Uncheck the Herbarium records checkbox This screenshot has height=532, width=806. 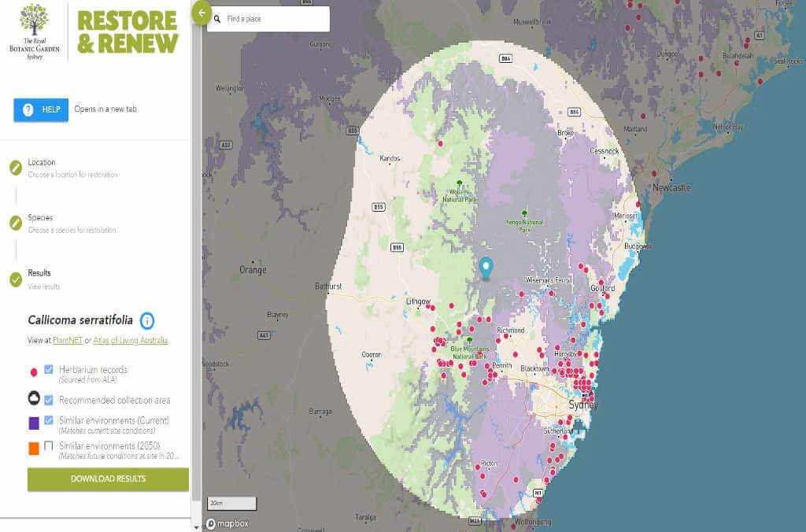pyautogui.click(x=49, y=370)
